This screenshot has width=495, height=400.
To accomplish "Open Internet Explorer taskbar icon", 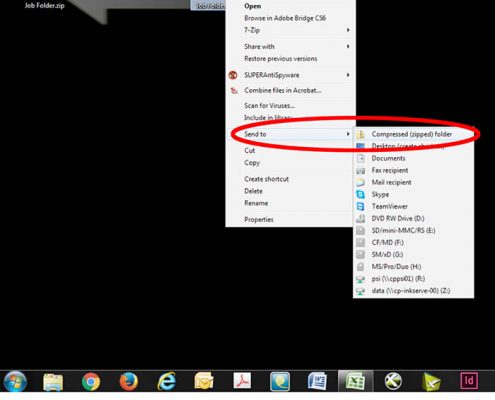I will click(x=166, y=381).
